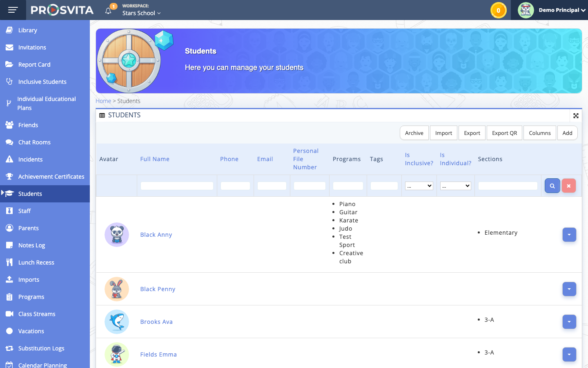Image resolution: width=588 pixels, height=368 pixels.
Task: Click the Import button
Action: point(443,133)
